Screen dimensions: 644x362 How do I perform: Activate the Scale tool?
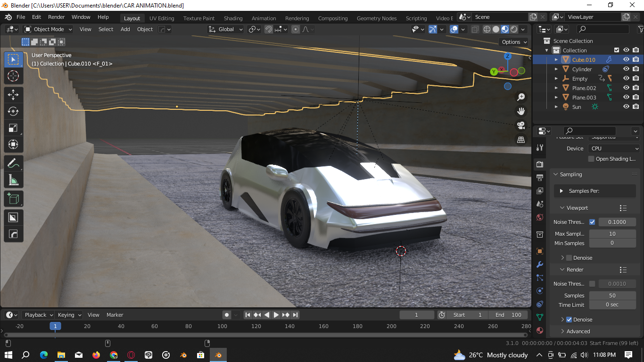(x=13, y=128)
